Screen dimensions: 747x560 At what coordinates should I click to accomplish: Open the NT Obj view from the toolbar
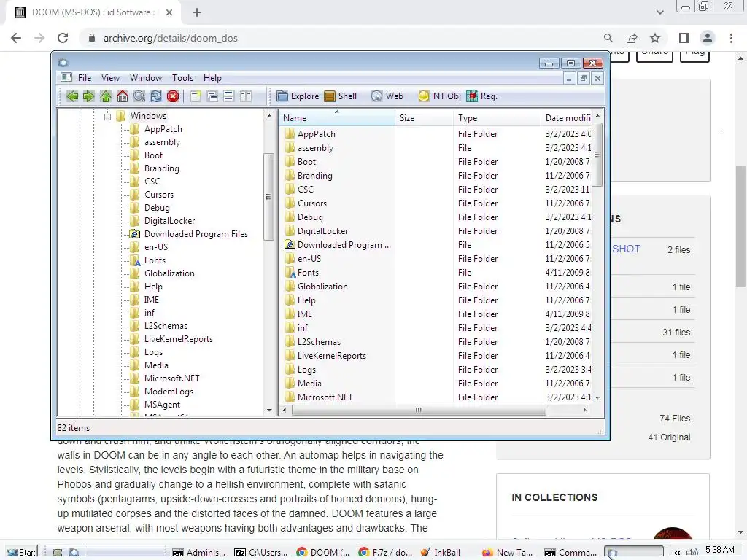point(439,96)
